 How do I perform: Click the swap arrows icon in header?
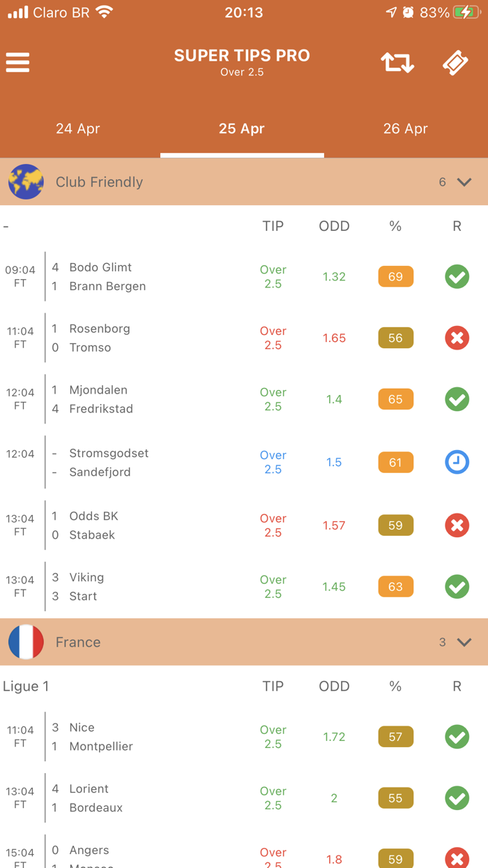397,62
